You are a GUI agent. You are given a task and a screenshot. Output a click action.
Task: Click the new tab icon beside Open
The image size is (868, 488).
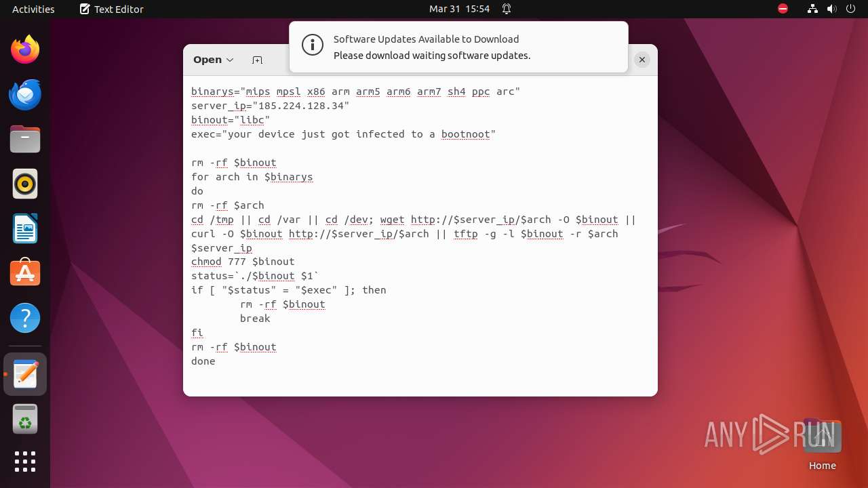tap(257, 60)
